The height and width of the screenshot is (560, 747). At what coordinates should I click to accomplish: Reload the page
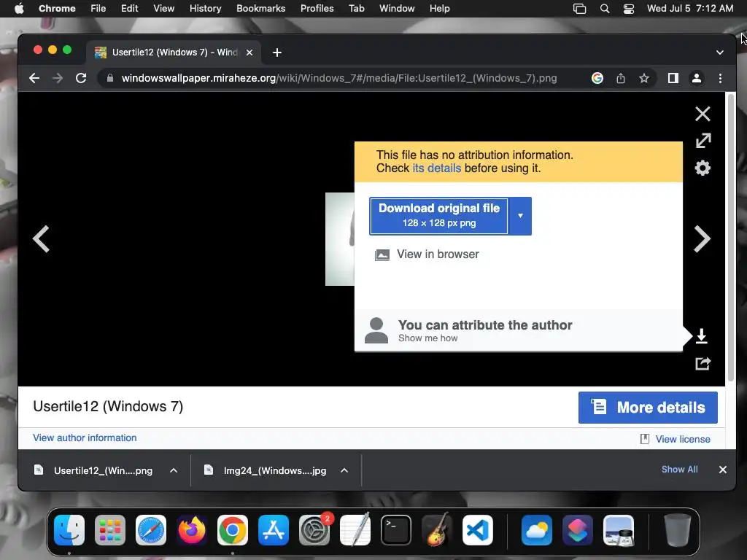click(x=81, y=78)
